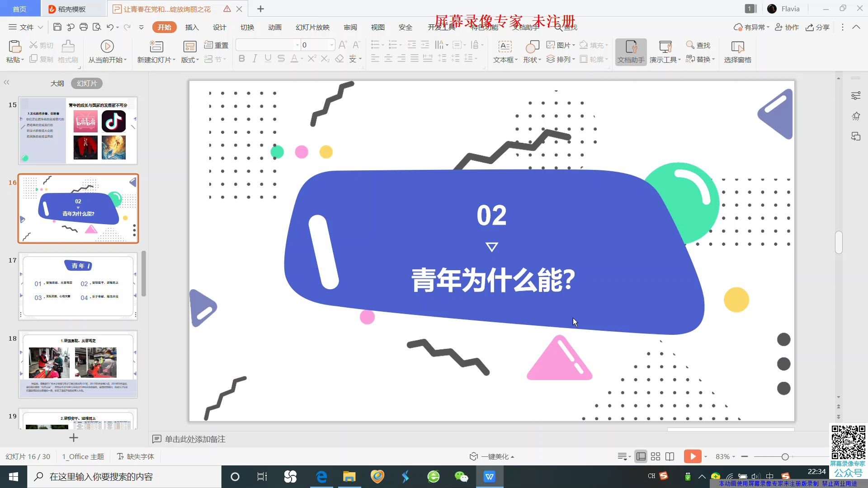Click the Paste clipboard icon
Screen dimensions: 868x488
click(x=14, y=47)
